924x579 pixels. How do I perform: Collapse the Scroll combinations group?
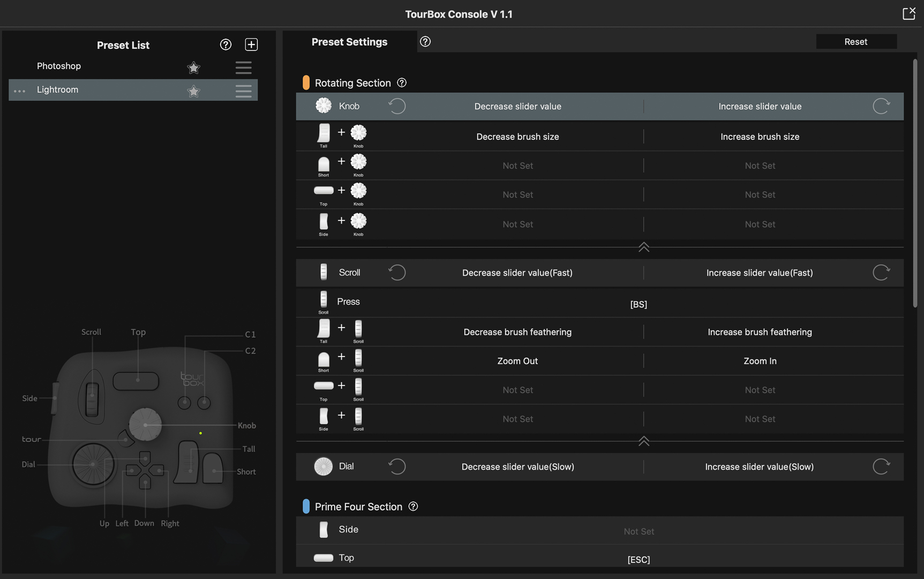coord(643,441)
